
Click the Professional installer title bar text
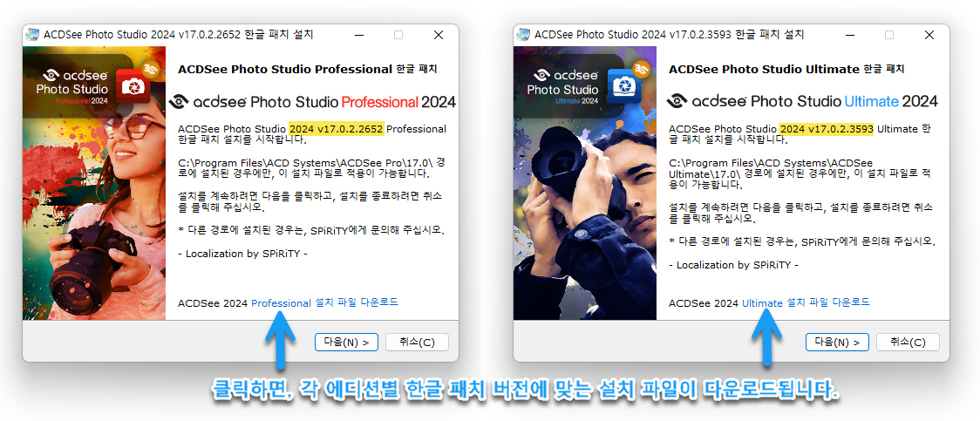pos(178,35)
